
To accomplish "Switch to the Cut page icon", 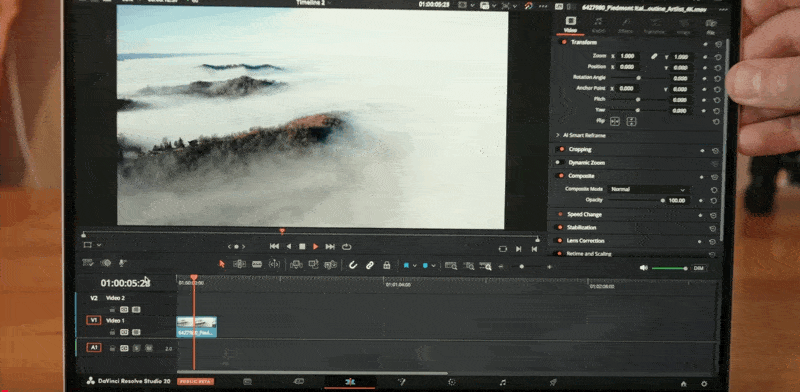I will click(x=298, y=381).
